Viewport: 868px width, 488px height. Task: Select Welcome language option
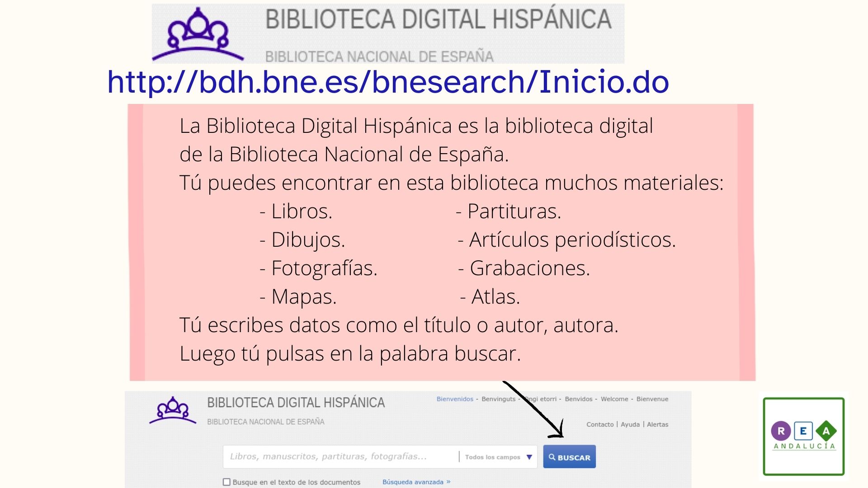click(x=614, y=399)
